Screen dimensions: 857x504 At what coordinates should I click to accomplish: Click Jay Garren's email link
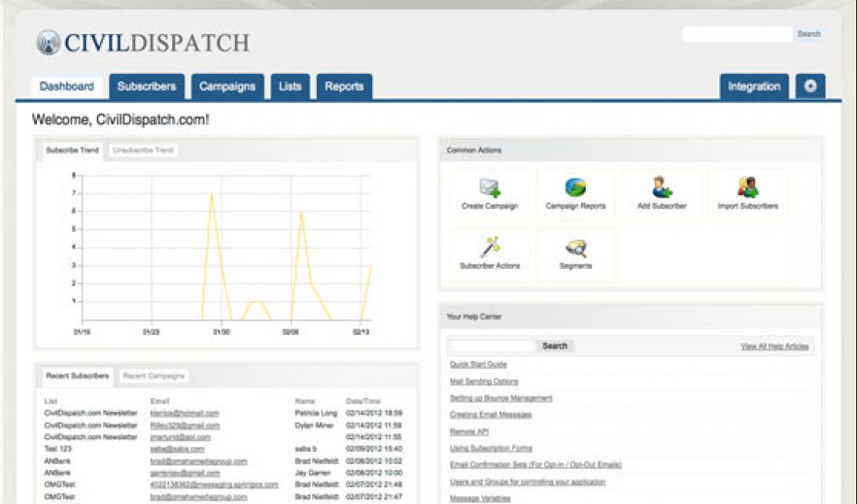pos(185,473)
